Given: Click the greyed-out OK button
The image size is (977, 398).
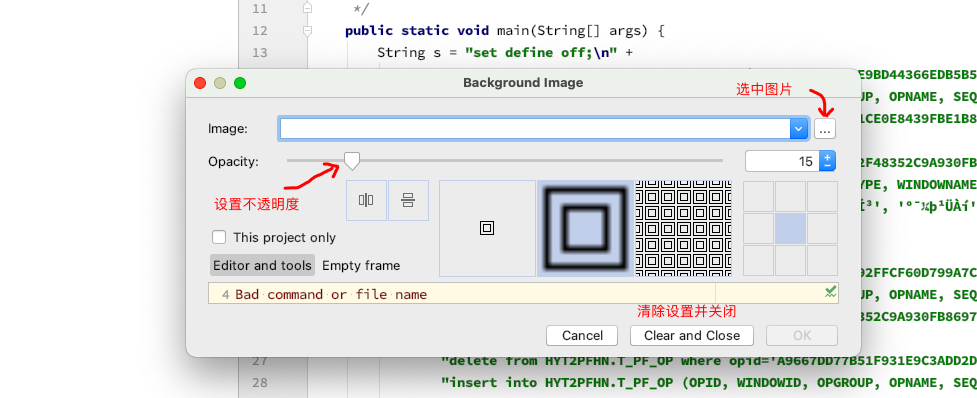Looking at the screenshot, I should (x=802, y=336).
